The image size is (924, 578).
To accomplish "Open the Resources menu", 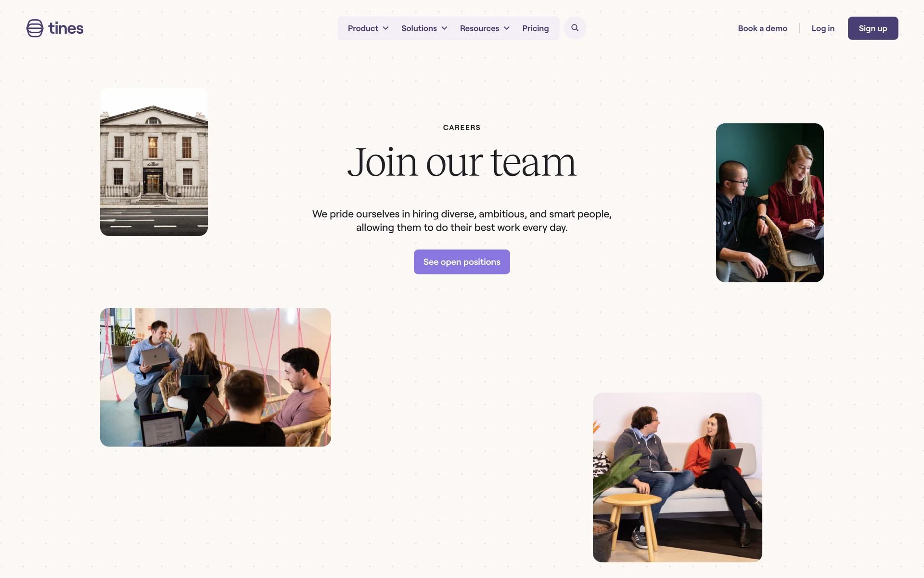I will [485, 28].
